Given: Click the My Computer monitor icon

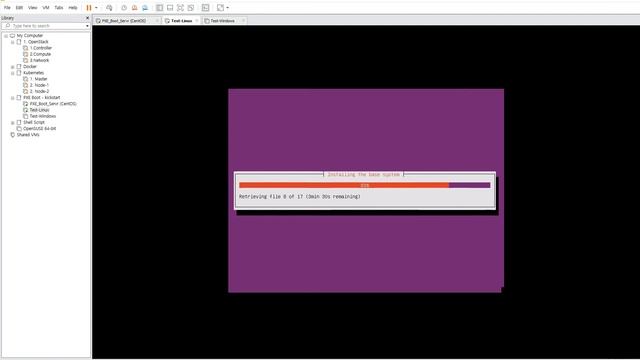Looking at the screenshot, I should coord(12,36).
